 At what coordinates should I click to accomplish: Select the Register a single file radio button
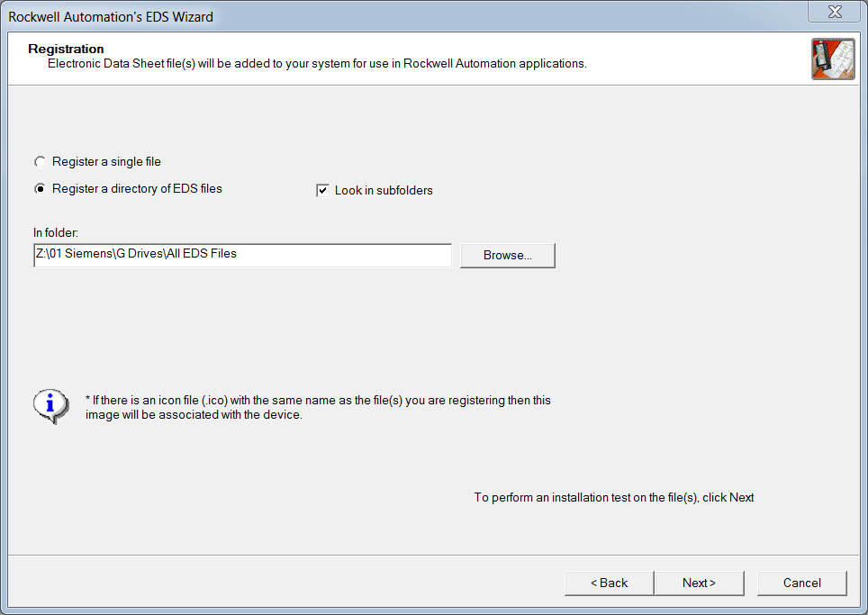[40, 162]
